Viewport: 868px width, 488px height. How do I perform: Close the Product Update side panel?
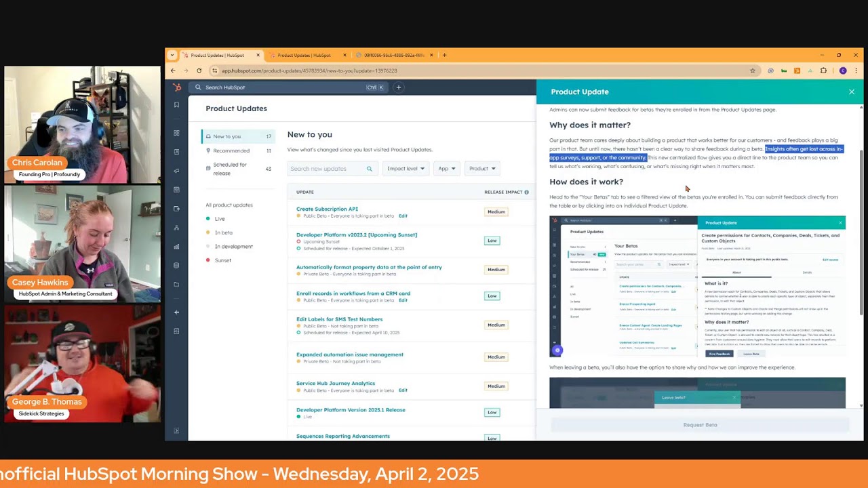(x=852, y=91)
